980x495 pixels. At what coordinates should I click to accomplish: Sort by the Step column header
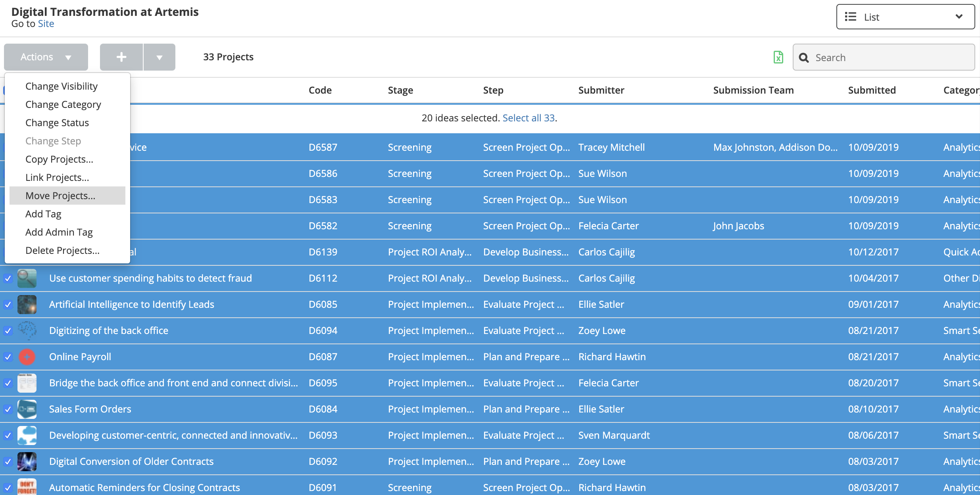493,90
